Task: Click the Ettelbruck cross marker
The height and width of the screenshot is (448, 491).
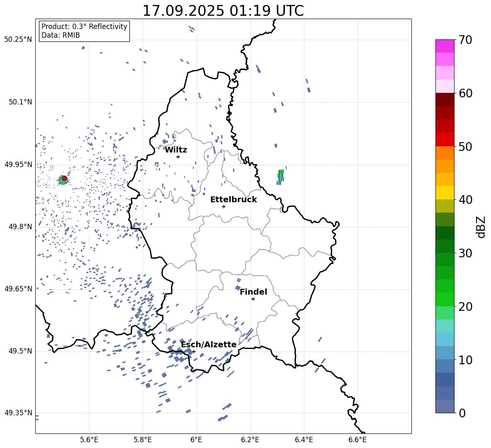Action: 224,206
